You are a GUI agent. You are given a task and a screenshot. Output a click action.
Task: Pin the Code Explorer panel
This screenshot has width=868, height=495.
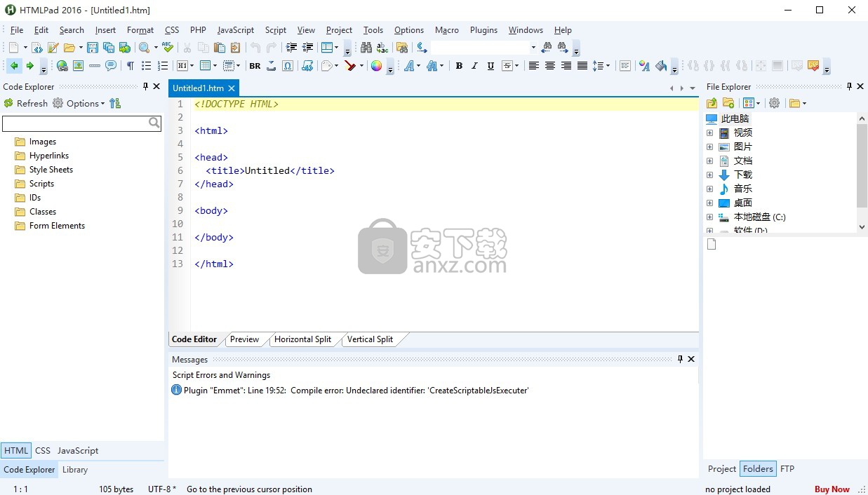pyautogui.click(x=145, y=86)
